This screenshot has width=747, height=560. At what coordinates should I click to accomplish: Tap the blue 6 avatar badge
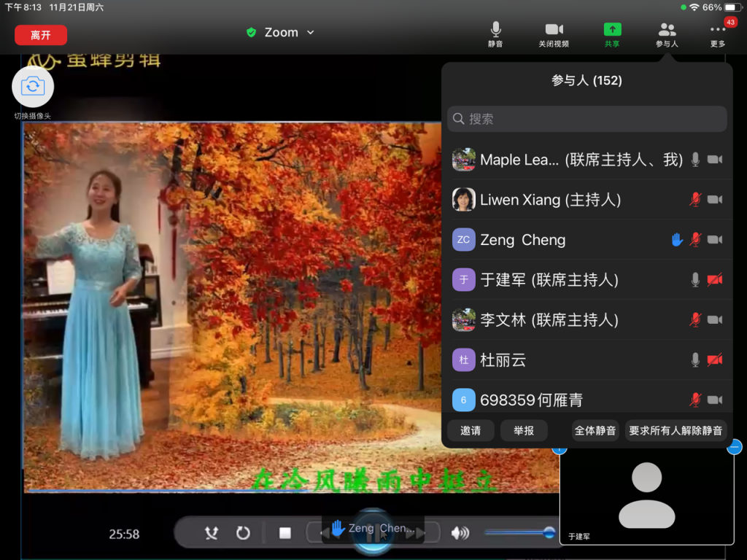[x=463, y=400]
